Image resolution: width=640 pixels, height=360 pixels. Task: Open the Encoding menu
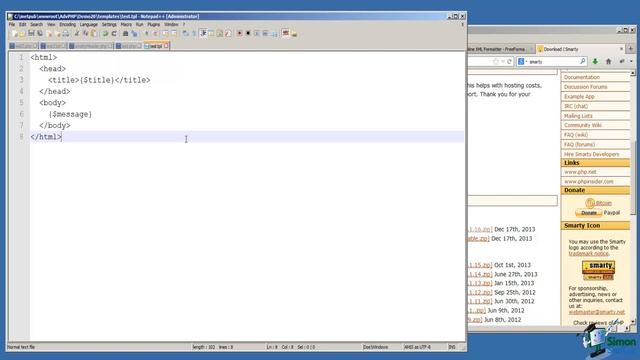click(67, 24)
